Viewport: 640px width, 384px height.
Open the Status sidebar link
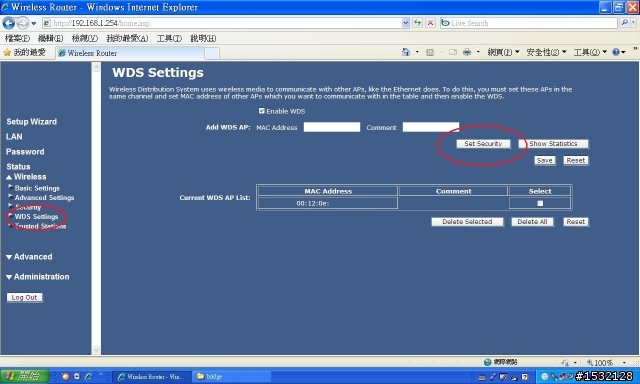click(18, 166)
